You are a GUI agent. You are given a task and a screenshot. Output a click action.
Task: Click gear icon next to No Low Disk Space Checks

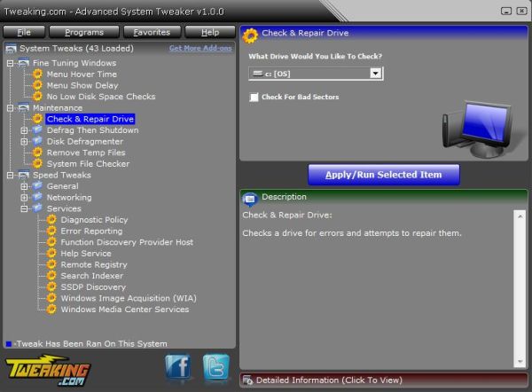coord(37,97)
